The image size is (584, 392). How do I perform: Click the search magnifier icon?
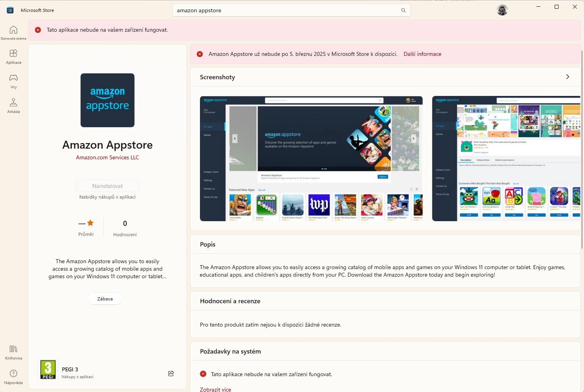click(403, 10)
